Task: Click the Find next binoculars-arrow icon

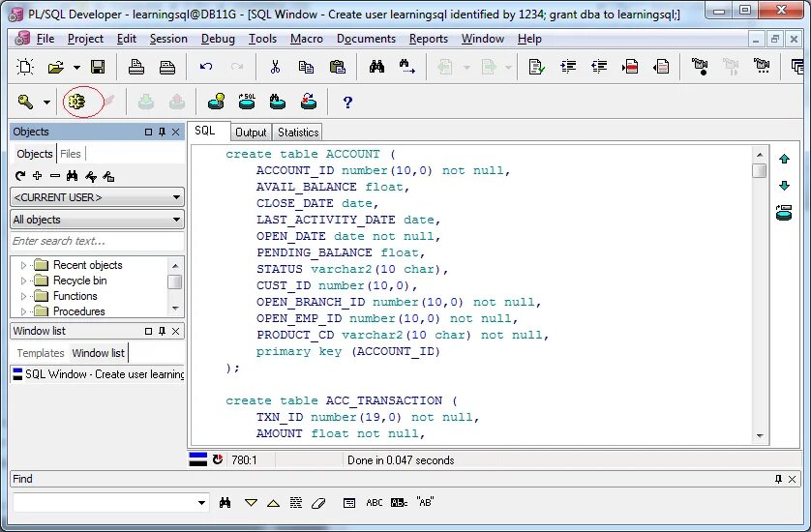Action: (407, 66)
